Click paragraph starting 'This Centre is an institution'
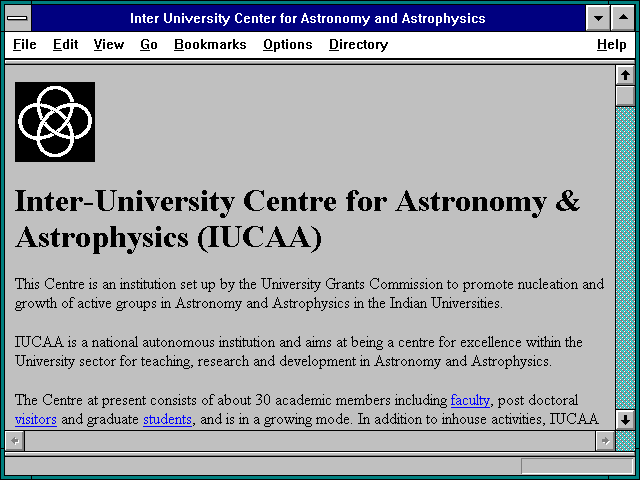Image resolution: width=640 pixels, height=480 pixels. [x=309, y=293]
